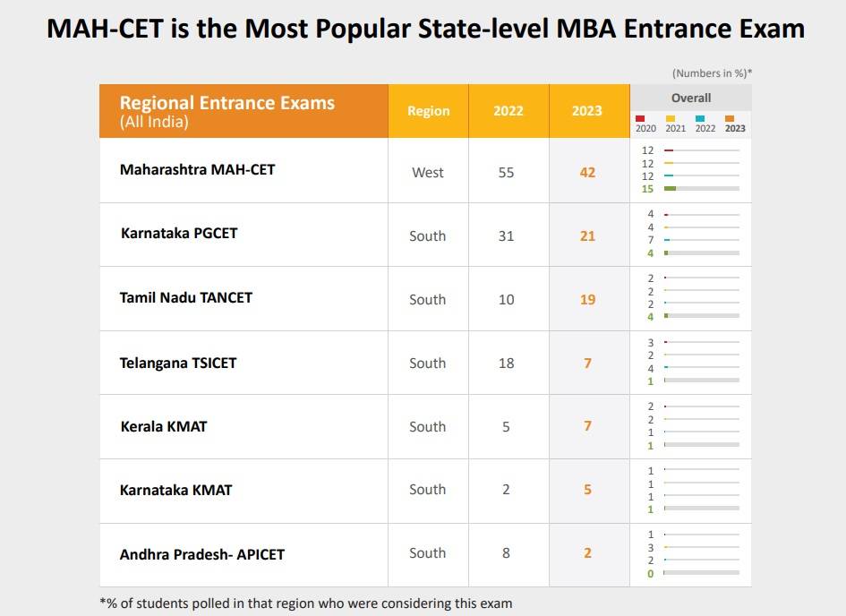The image size is (846, 616).
Task: Click the teal 2022 legend swatch
Action: click(700, 118)
